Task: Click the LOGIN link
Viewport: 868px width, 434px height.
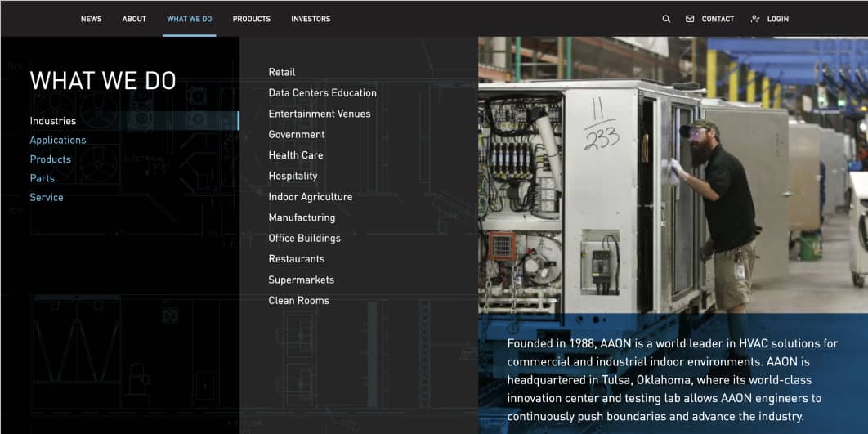Action: (778, 19)
